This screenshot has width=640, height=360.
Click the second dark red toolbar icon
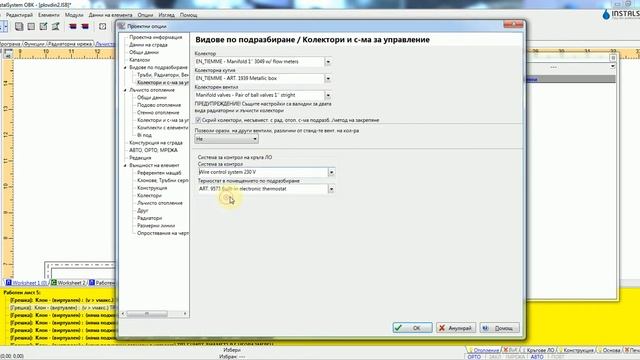pos(85,27)
